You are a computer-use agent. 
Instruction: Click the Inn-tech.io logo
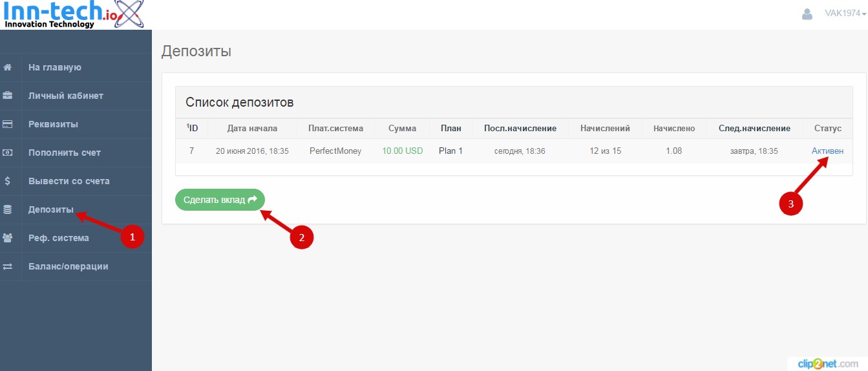pyautogui.click(x=72, y=15)
